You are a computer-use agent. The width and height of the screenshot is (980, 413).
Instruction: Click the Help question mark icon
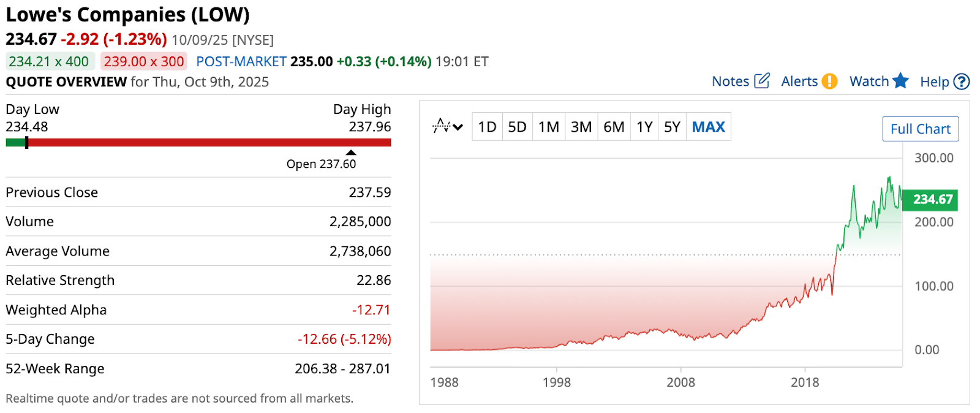(x=962, y=81)
